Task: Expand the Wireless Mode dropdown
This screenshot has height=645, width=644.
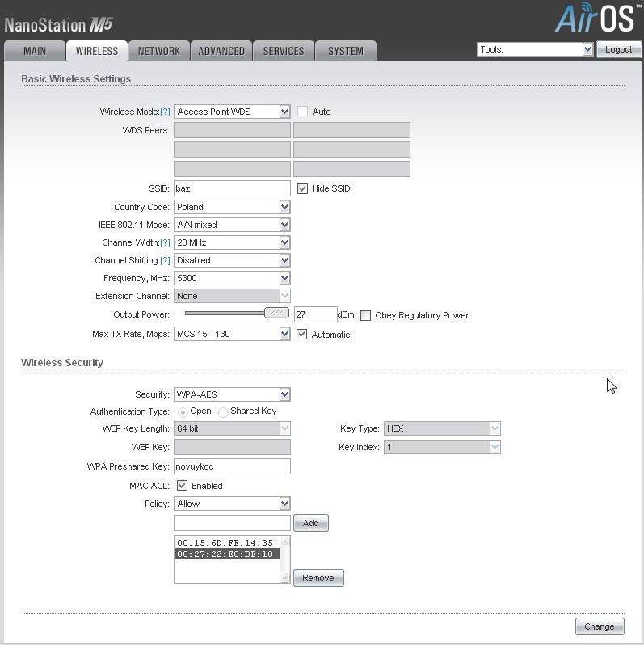Action: tap(232, 112)
